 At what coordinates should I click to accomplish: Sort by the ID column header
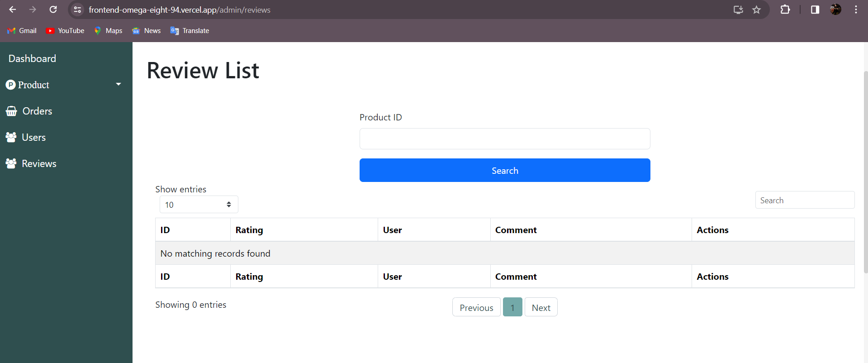193,230
